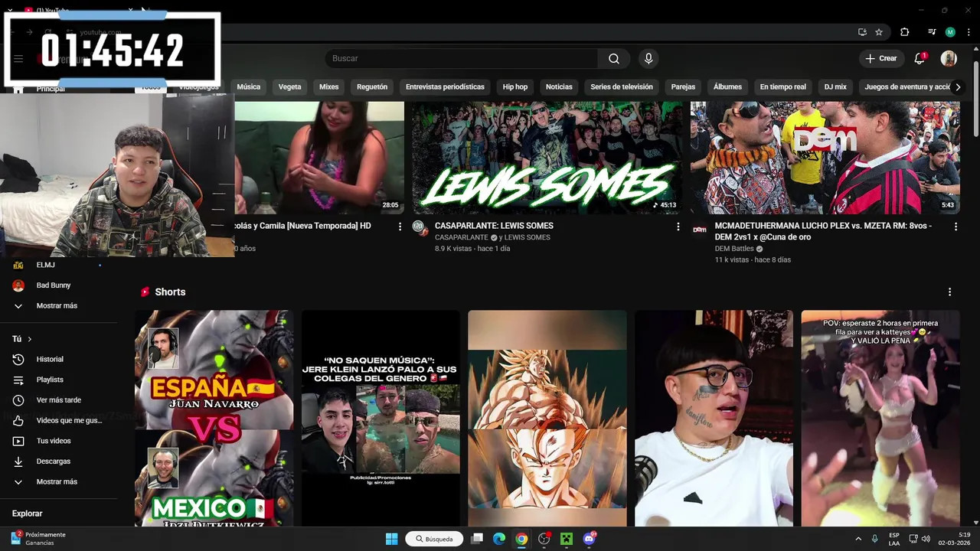Open Microsoft Edge from the taskbar

click(499, 539)
